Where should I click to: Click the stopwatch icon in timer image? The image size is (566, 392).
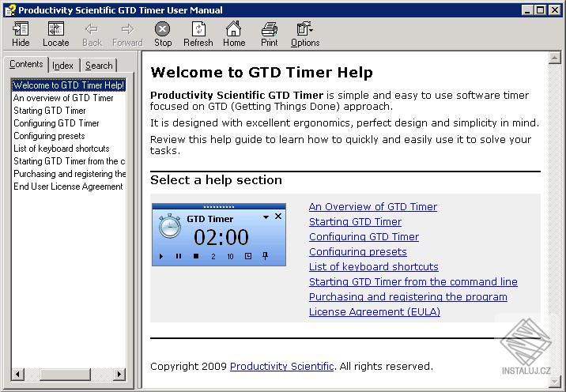(170, 226)
